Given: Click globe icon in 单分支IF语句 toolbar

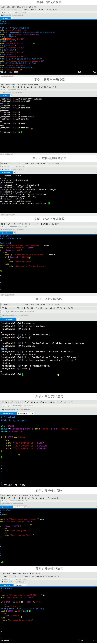Looking at the screenshot, I should click(x=41, y=402).
